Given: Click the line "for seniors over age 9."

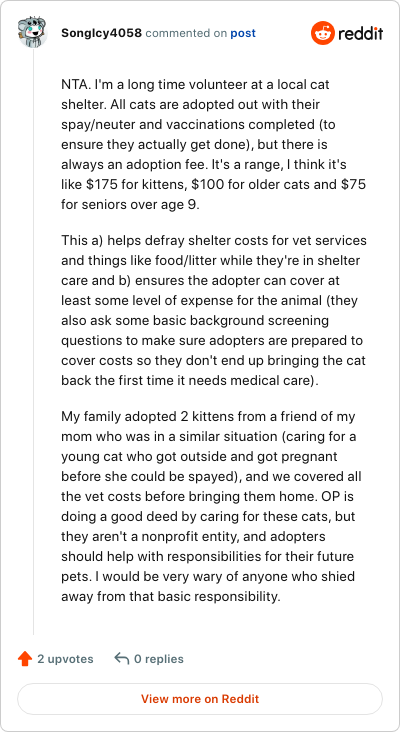Looking at the screenshot, I should click(x=130, y=205).
